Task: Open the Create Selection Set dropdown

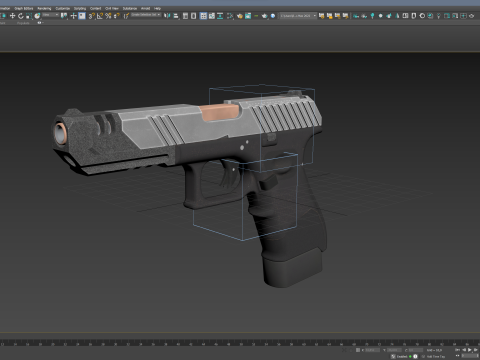Action: tap(146, 15)
